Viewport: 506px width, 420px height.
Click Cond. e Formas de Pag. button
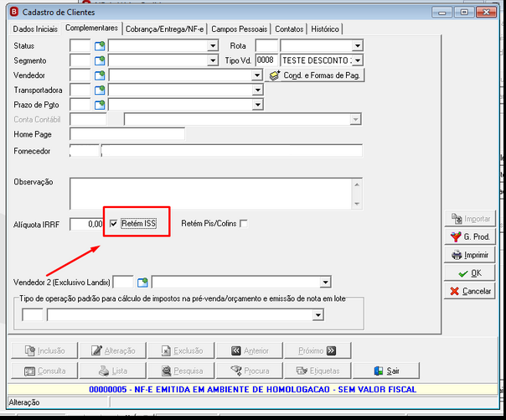click(x=315, y=75)
